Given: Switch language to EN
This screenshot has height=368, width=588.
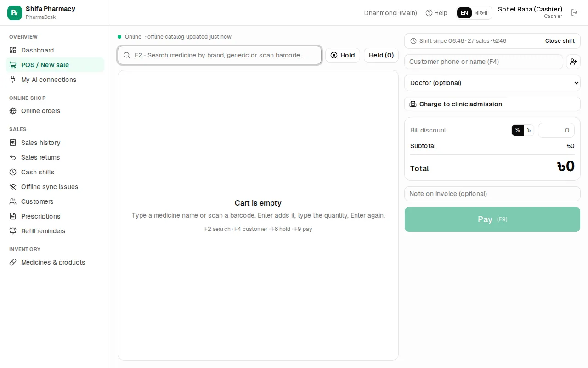Looking at the screenshot, I should point(464,13).
